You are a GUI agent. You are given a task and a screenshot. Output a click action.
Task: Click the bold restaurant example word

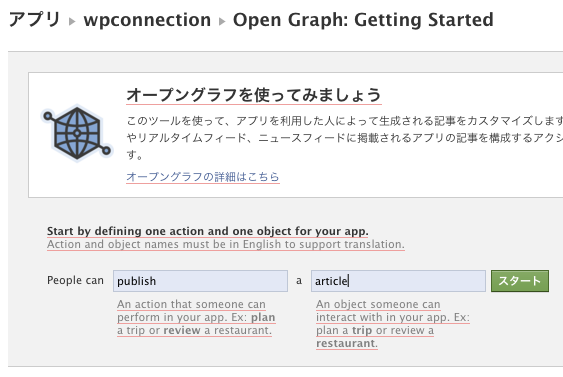click(x=345, y=343)
